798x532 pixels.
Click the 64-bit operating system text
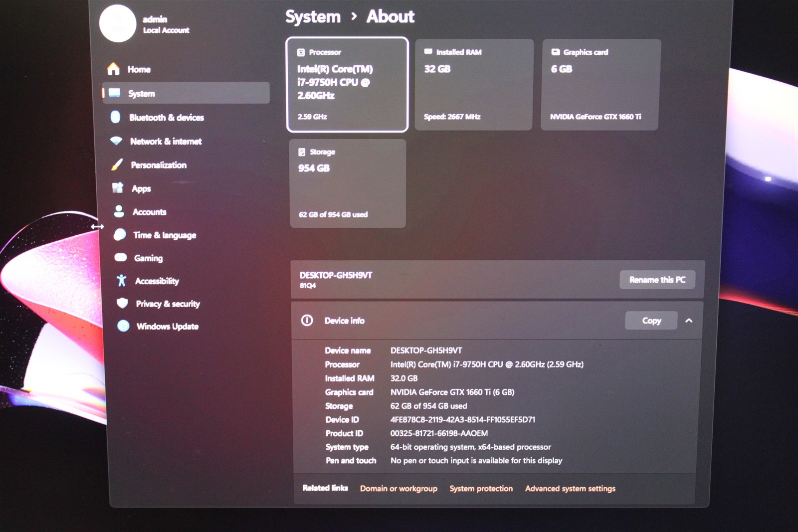pyautogui.click(x=470, y=447)
